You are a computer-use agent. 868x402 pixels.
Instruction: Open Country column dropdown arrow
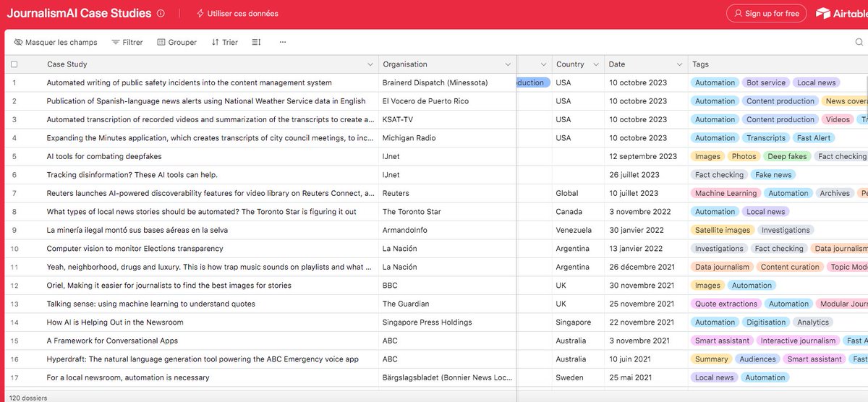pos(595,64)
